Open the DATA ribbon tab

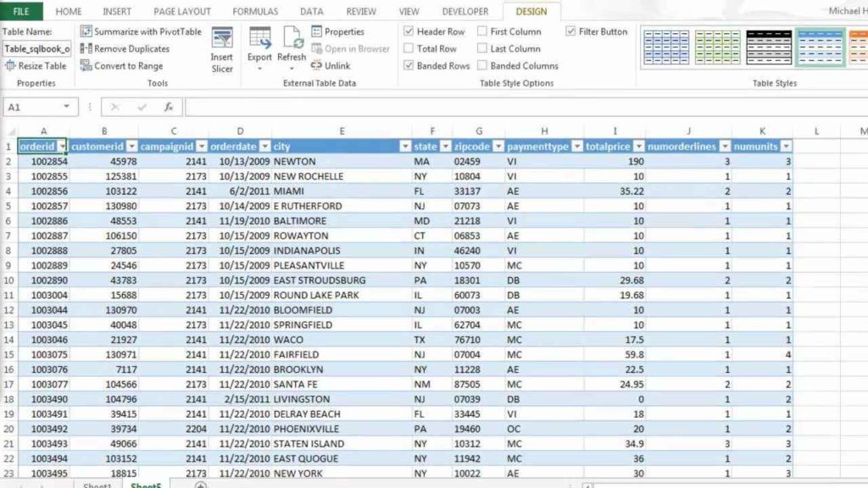[x=311, y=11]
